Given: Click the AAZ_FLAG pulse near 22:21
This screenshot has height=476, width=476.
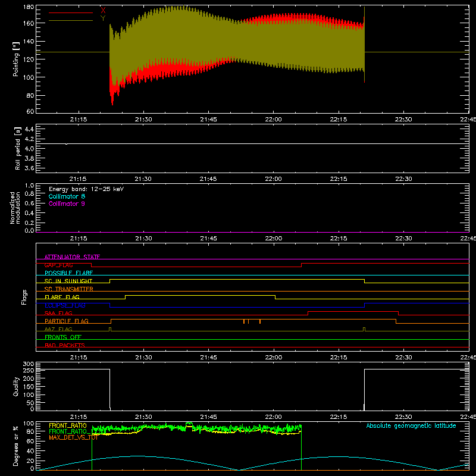Looking at the screenshot, I should [x=364, y=330].
